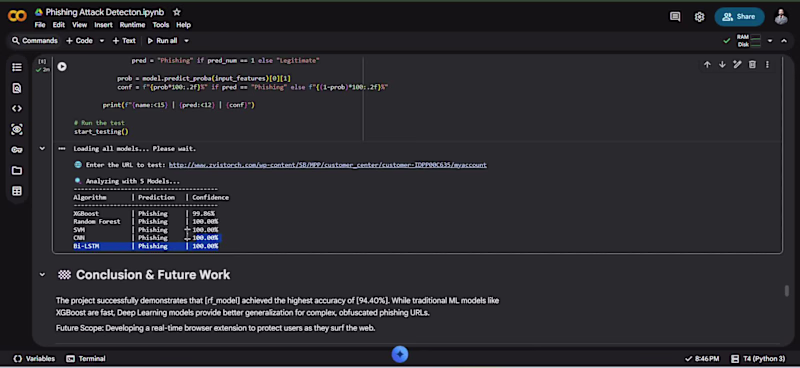Star the Phishing Attack Detecton notebook
The width and height of the screenshot is (800, 368).
click(x=177, y=12)
